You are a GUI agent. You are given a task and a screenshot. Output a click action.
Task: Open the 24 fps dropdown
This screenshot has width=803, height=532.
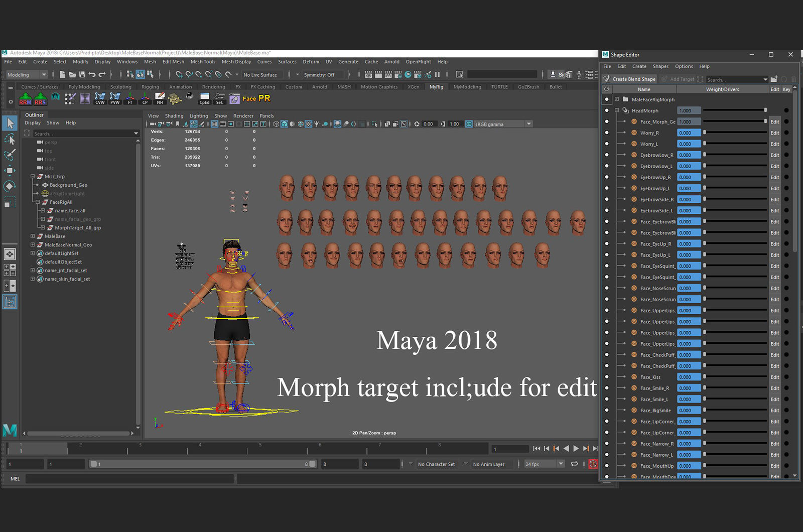coord(545,464)
